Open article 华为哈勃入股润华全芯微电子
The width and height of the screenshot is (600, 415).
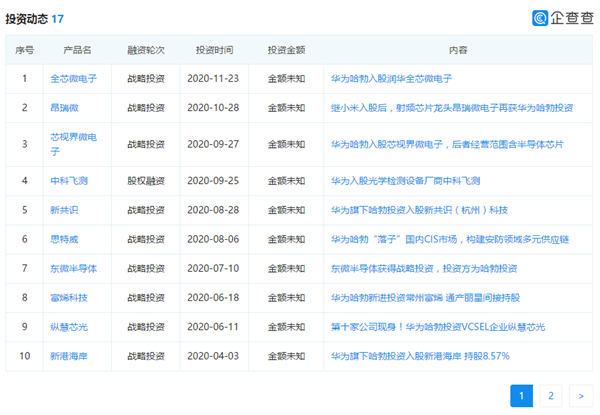click(x=391, y=79)
